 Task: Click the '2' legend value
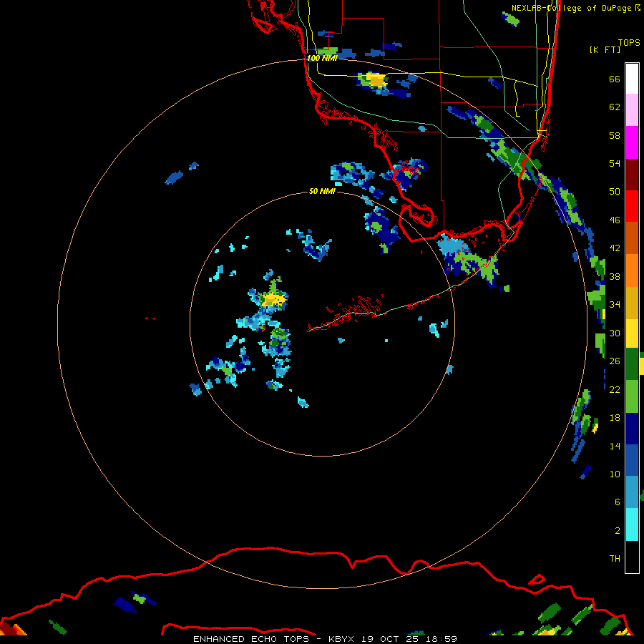[617, 531]
